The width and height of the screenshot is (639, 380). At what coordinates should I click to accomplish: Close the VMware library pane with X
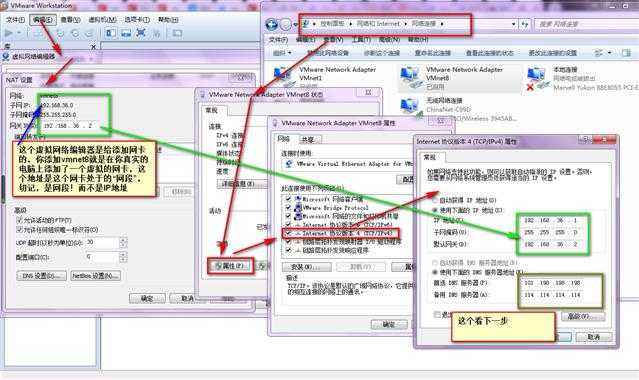pyautogui.click(x=93, y=47)
